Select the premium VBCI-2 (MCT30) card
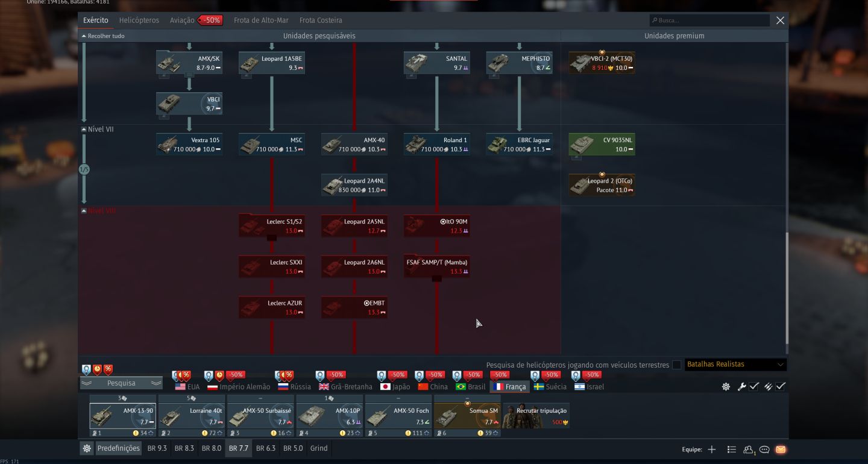The height and width of the screenshot is (464, 868). (602, 63)
